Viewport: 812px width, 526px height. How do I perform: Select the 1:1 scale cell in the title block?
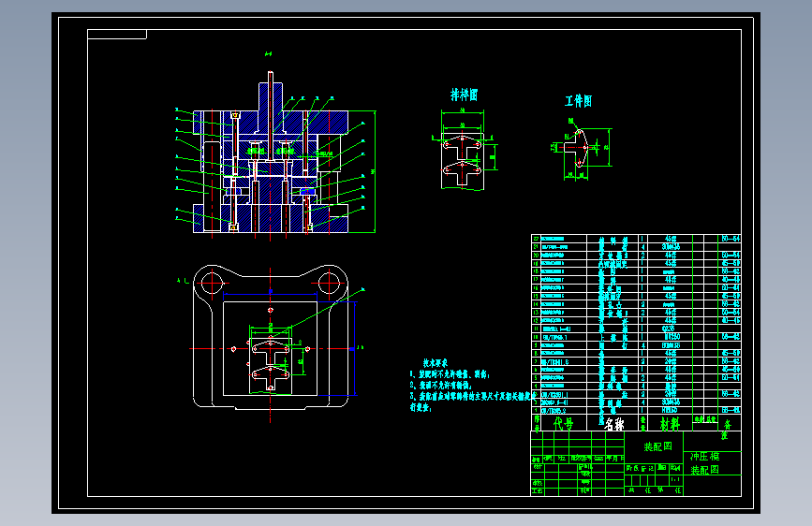pos(676,480)
